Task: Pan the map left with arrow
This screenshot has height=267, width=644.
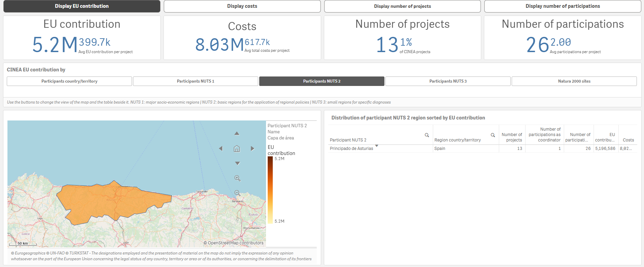Action: pos(221,149)
